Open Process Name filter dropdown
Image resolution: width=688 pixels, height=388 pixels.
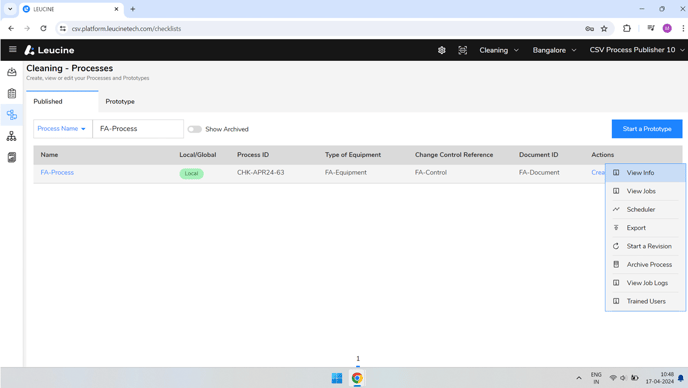(63, 129)
